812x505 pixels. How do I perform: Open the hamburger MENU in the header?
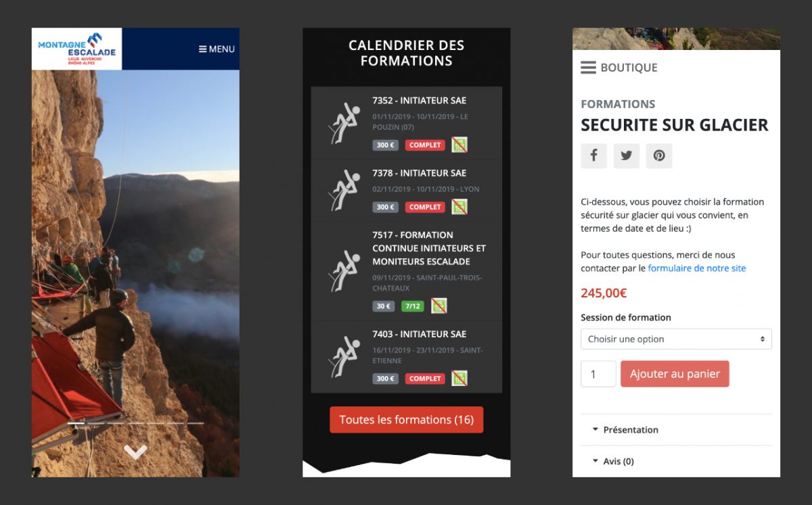pos(217,49)
